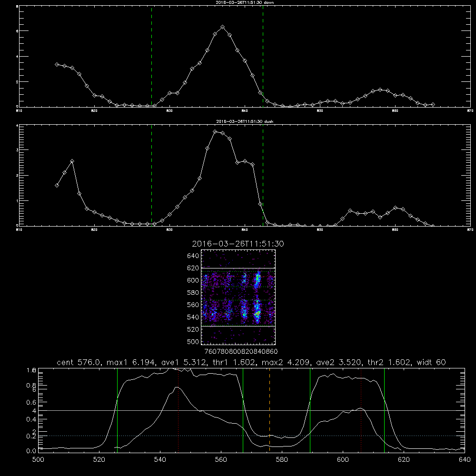Click 'ave2 3.520' in the stats line
476x476 pixels.
coord(338,362)
